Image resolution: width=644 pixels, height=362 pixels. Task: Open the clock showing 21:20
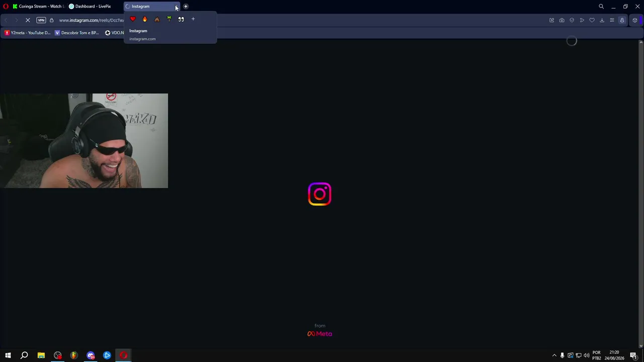coord(614,355)
